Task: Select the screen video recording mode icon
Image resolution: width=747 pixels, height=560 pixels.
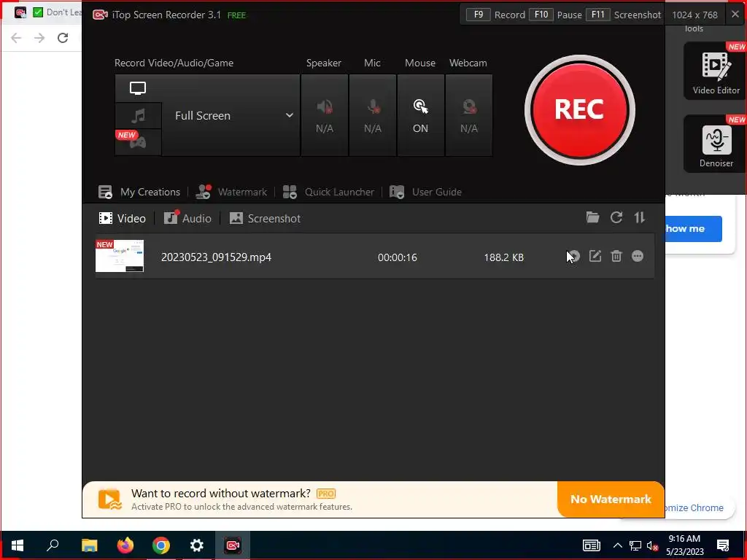Action: pyautogui.click(x=138, y=88)
